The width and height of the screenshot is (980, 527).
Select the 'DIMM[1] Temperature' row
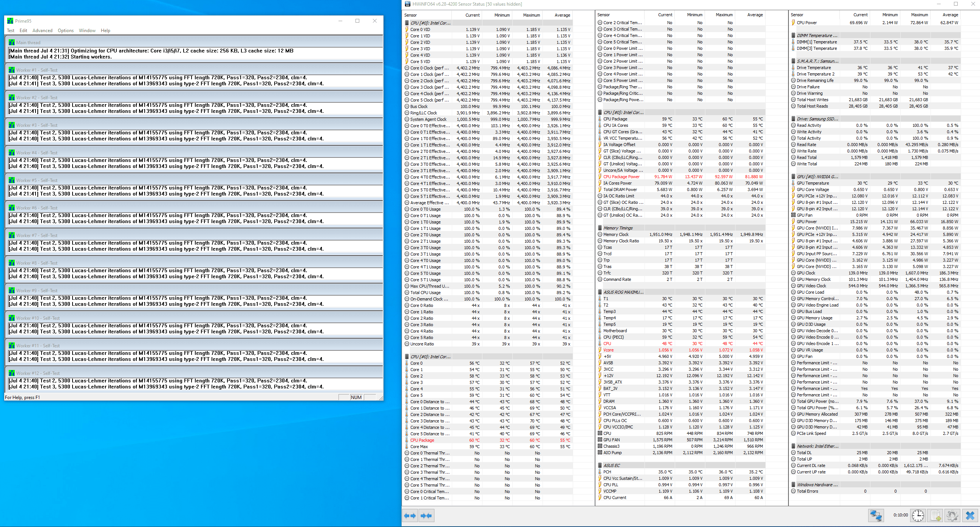point(875,42)
